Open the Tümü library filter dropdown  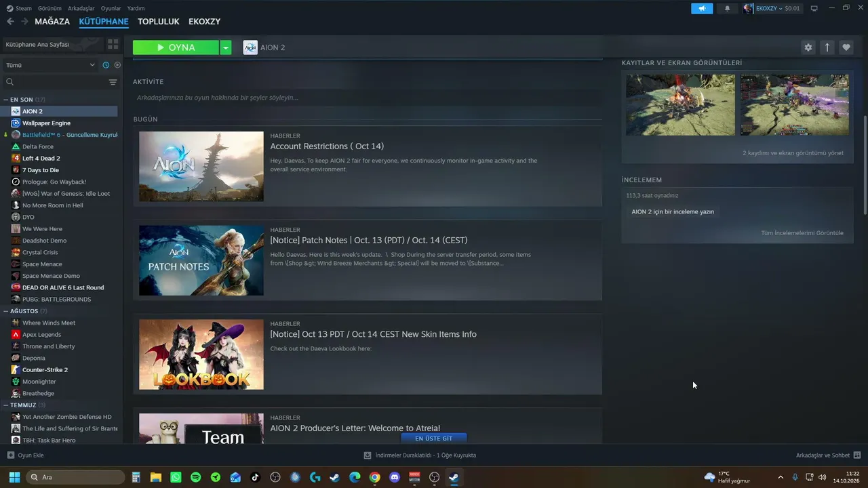pos(50,65)
